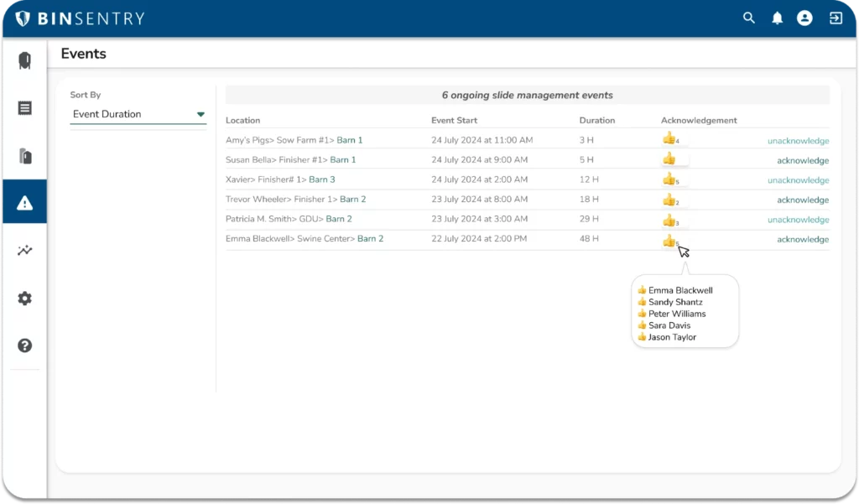Open the clipboard orders sidebar icon
Viewport: 859px width, 504px height.
pos(24,156)
